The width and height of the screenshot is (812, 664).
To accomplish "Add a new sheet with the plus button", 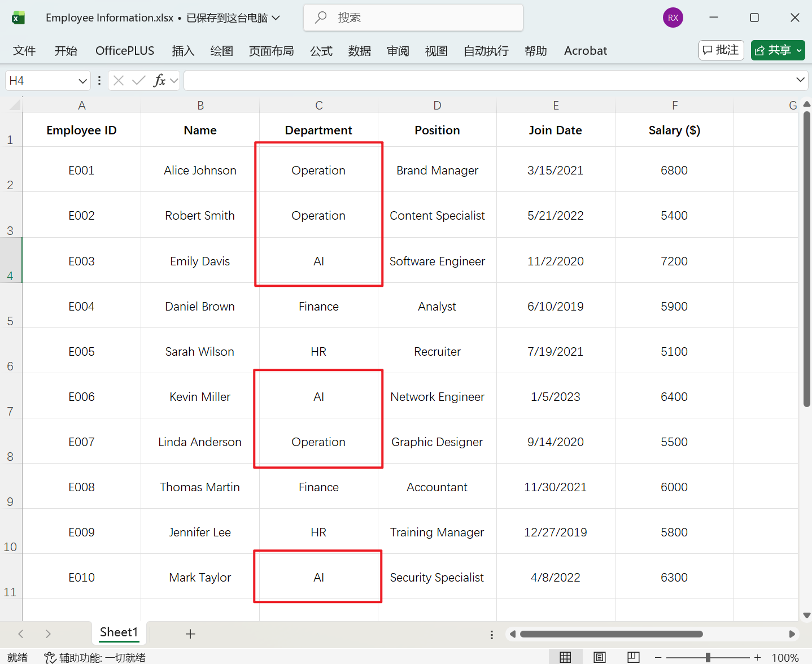I will (190, 634).
